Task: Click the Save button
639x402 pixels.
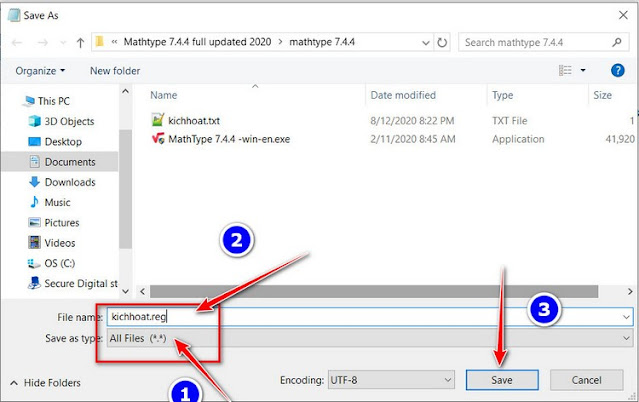Action: click(502, 380)
